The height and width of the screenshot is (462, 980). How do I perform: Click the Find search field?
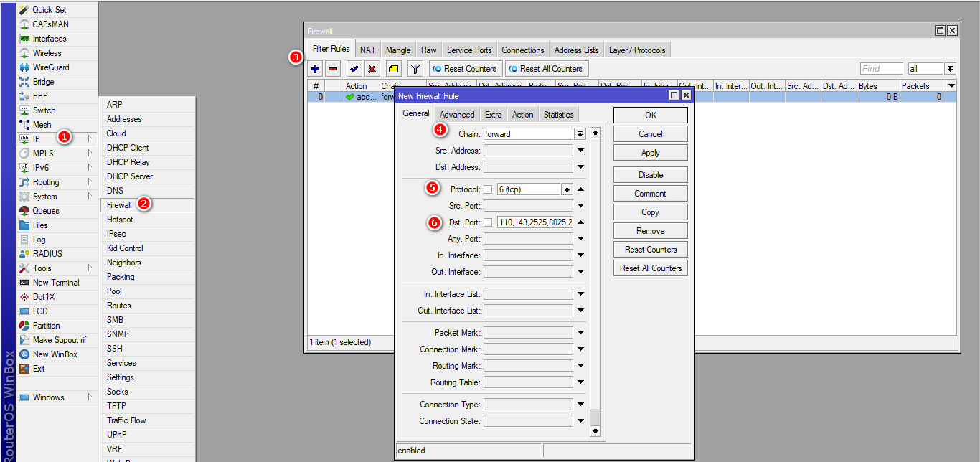(881, 69)
